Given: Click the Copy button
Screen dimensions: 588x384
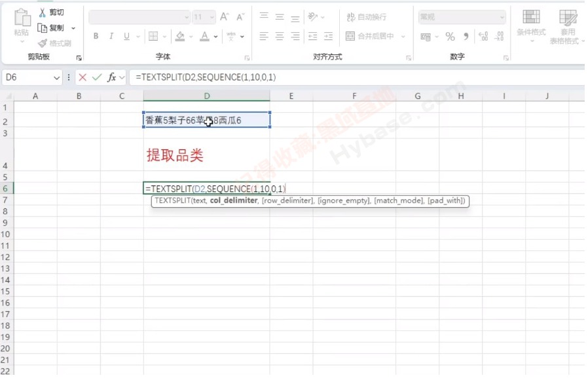Looking at the screenshot, I should (51, 28).
